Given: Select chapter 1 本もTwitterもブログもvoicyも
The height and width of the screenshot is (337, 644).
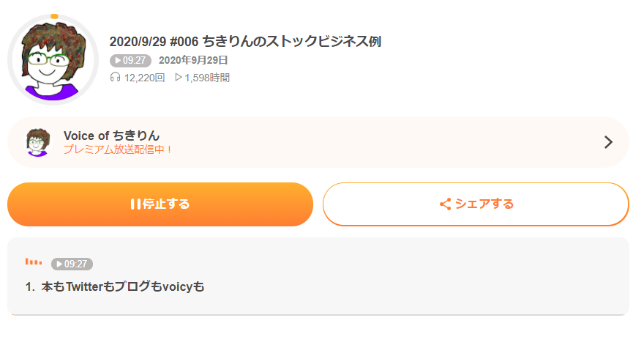Looking at the screenshot, I should (x=115, y=286).
